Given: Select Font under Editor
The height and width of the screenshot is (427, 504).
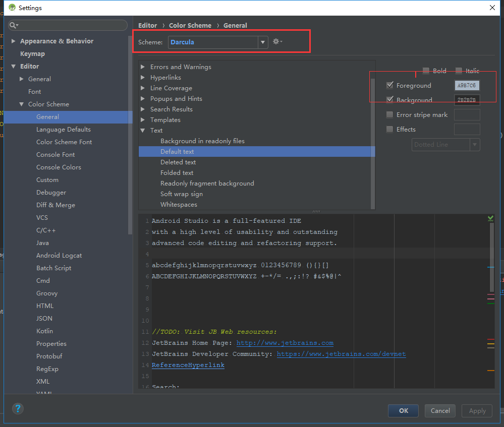Looking at the screenshot, I should pyautogui.click(x=34, y=92).
